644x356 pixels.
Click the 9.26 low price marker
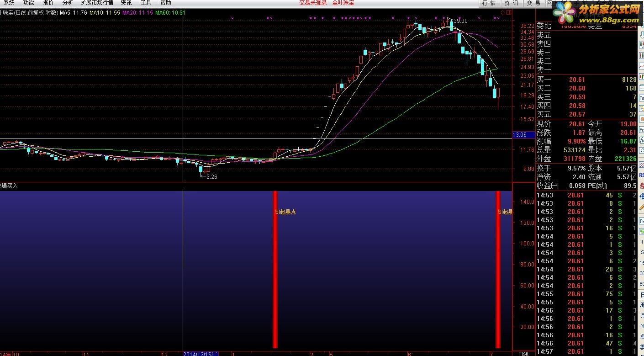pyautogui.click(x=212, y=176)
